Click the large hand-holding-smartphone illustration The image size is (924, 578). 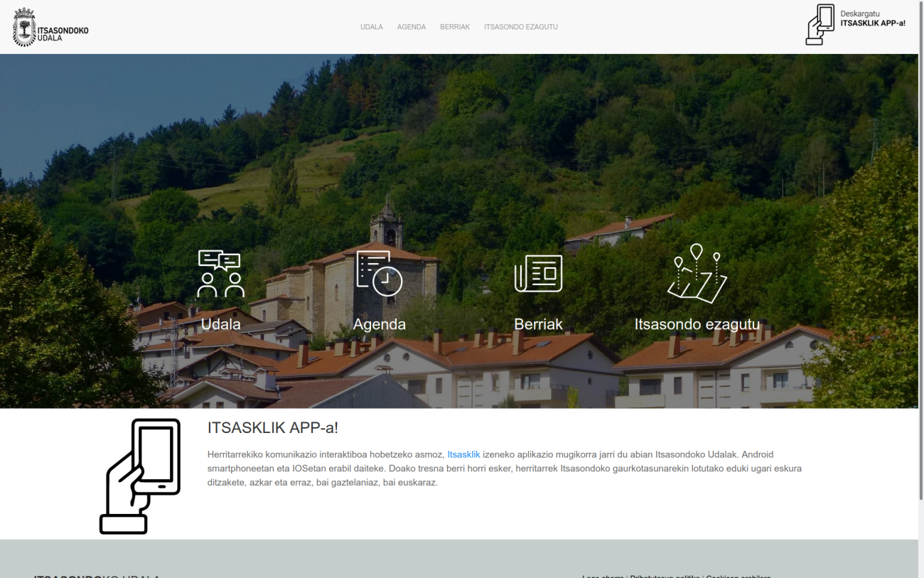(x=140, y=476)
